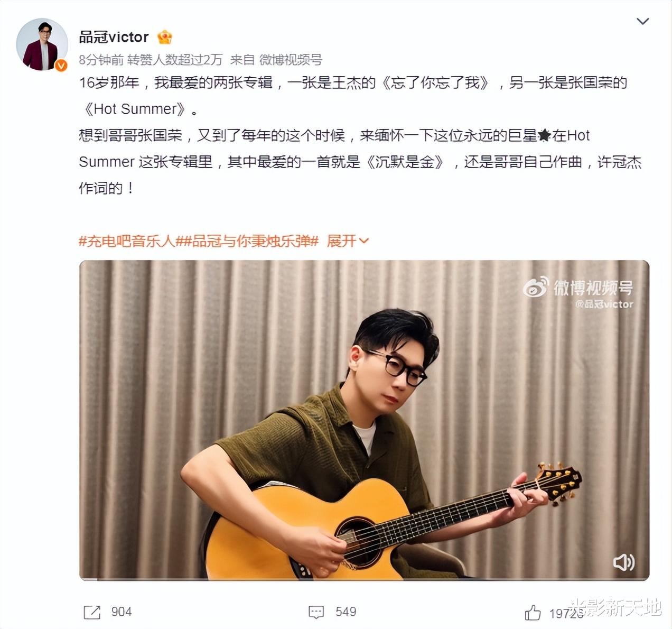Viewport: 672px width, 629px height.
Task: Open the repost share icon
Action: pos(92,612)
